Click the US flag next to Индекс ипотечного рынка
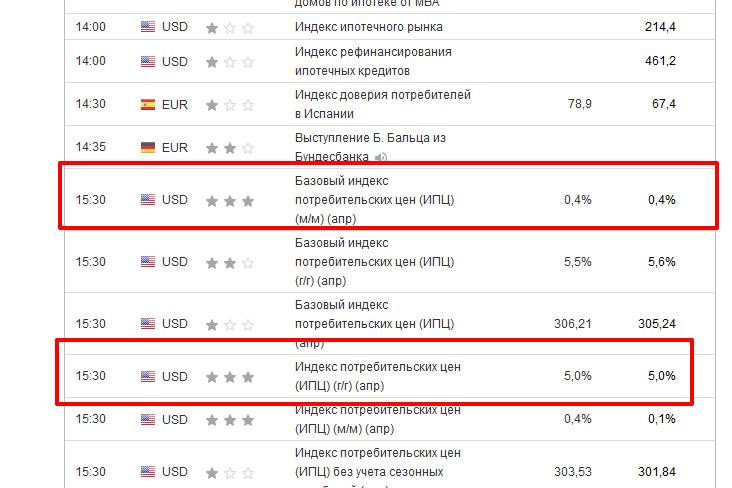This screenshot has height=488, width=732. coord(148,27)
